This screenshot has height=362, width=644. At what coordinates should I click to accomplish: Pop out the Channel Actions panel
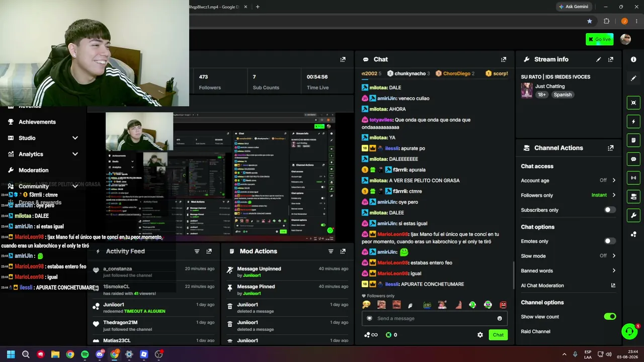click(x=611, y=148)
